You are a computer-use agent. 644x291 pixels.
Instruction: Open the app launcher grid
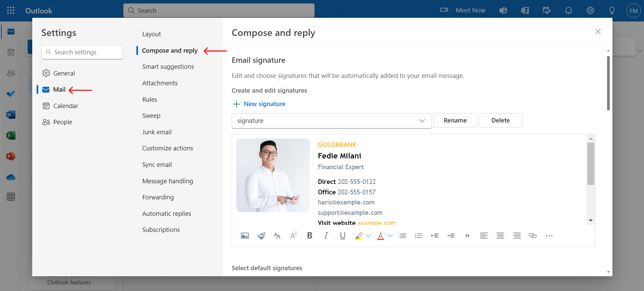[11, 10]
